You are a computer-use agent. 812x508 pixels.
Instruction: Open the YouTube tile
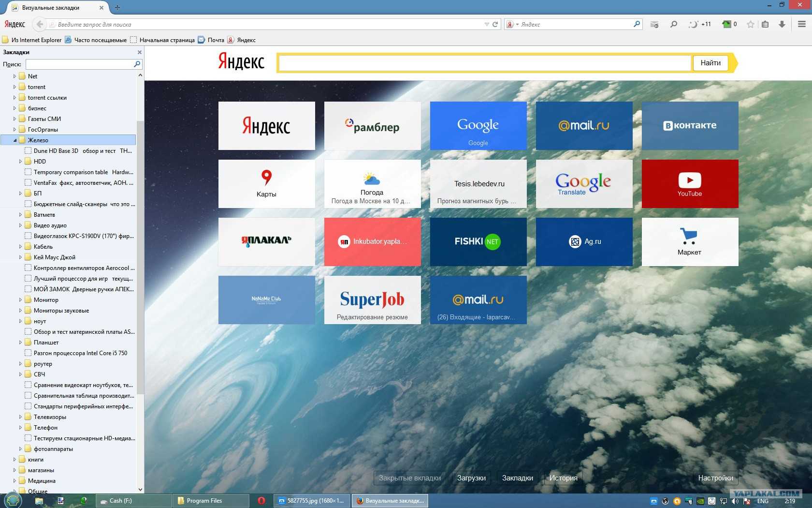(x=690, y=184)
